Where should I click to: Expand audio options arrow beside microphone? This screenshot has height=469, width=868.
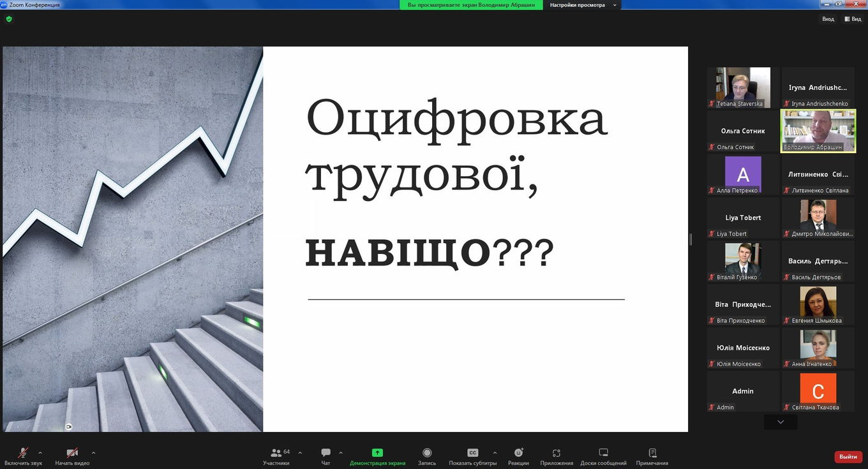point(40,452)
